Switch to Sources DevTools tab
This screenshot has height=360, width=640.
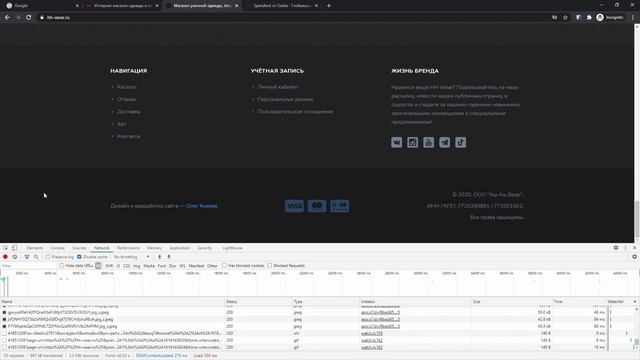click(79, 248)
